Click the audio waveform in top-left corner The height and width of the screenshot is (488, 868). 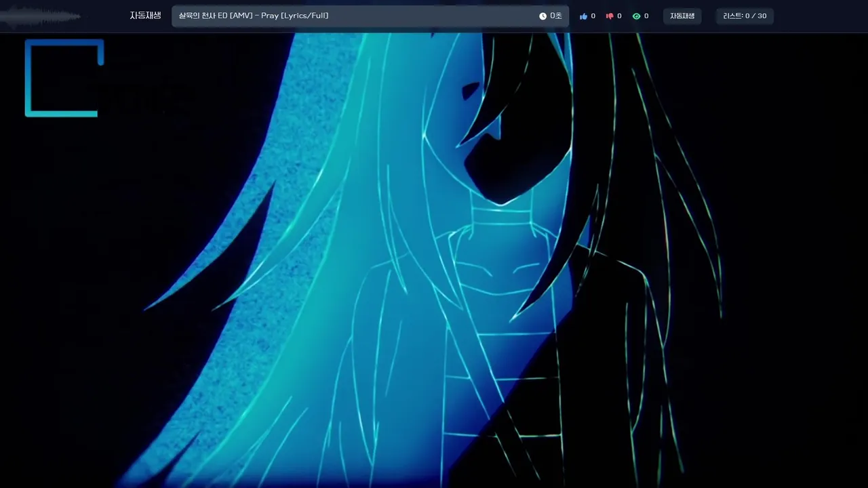[x=41, y=16]
